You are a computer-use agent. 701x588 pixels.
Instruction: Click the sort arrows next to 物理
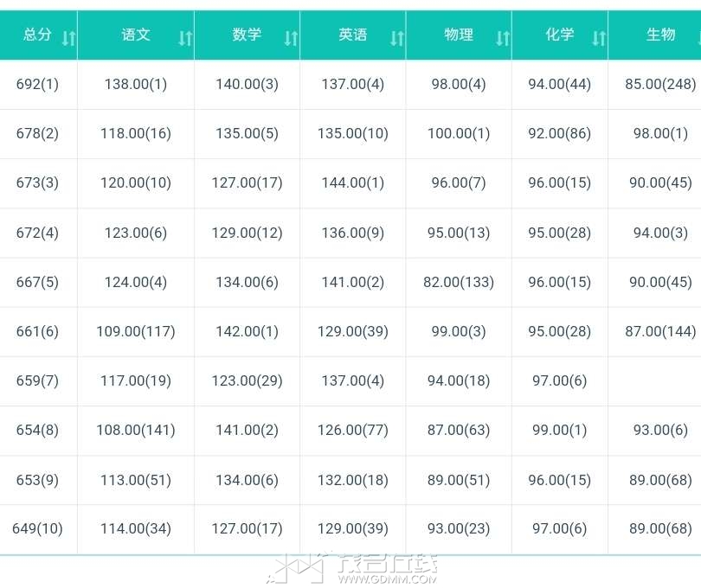click(x=503, y=38)
